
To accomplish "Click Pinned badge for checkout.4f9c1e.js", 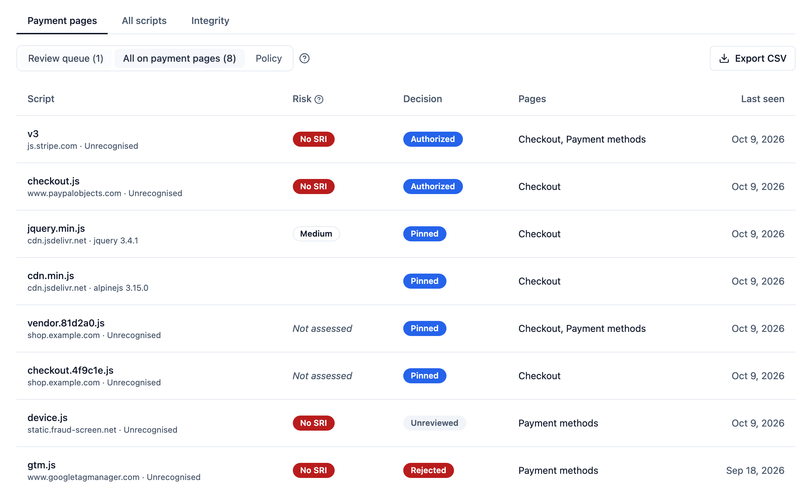I will [425, 376].
